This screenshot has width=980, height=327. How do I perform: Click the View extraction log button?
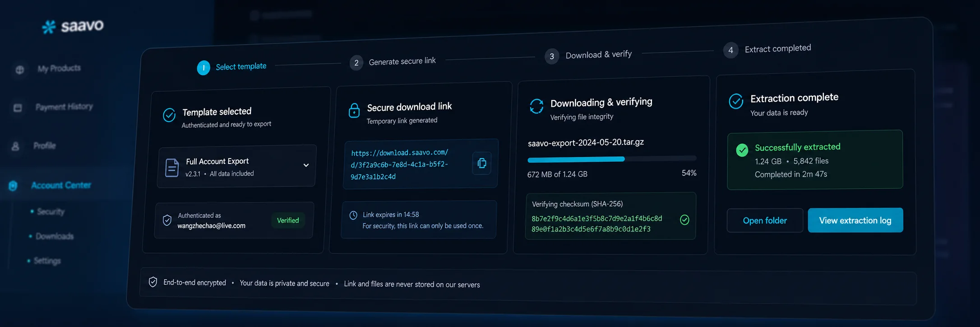(x=855, y=220)
